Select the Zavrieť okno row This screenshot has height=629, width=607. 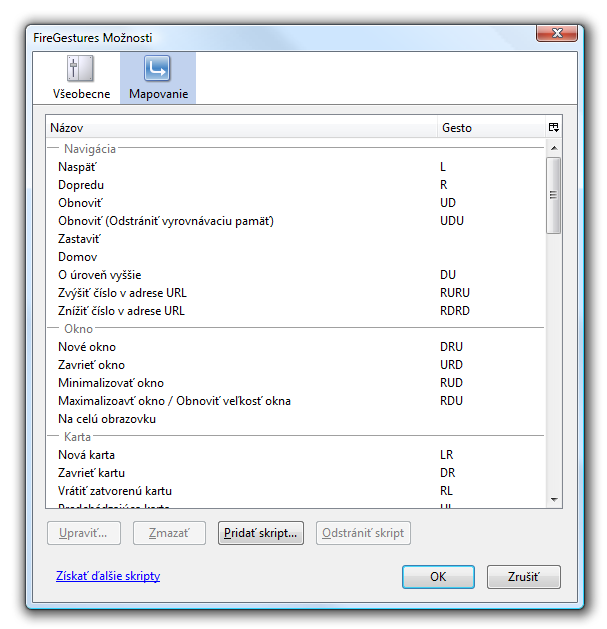(x=296, y=365)
